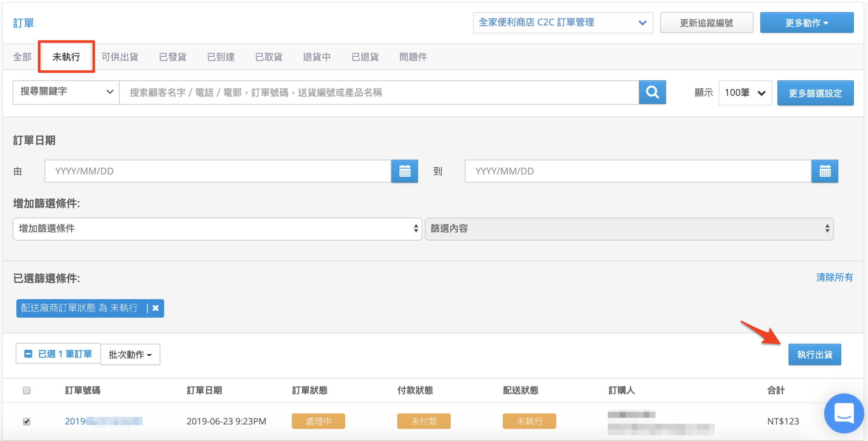Click the 處理中 order status badge
The image size is (868, 441).
click(x=318, y=421)
